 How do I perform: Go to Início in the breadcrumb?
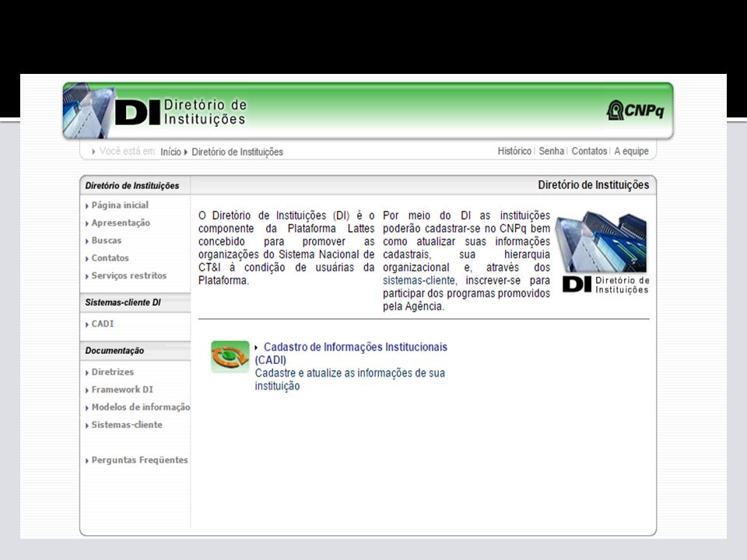170,152
